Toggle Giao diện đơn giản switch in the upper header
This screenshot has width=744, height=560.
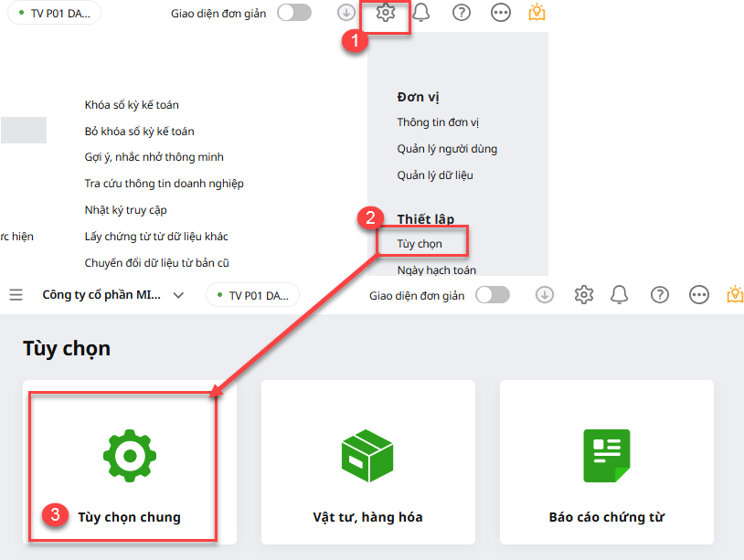click(x=294, y=13)
